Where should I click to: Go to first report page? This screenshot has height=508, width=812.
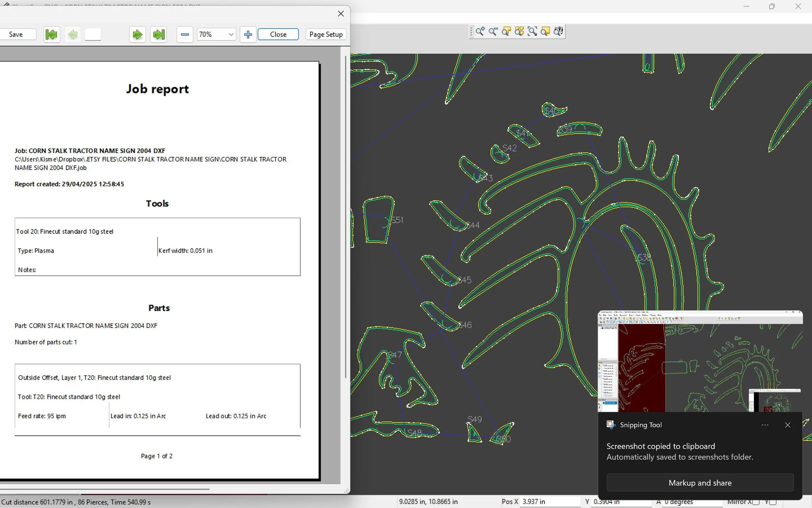(51, 34)
